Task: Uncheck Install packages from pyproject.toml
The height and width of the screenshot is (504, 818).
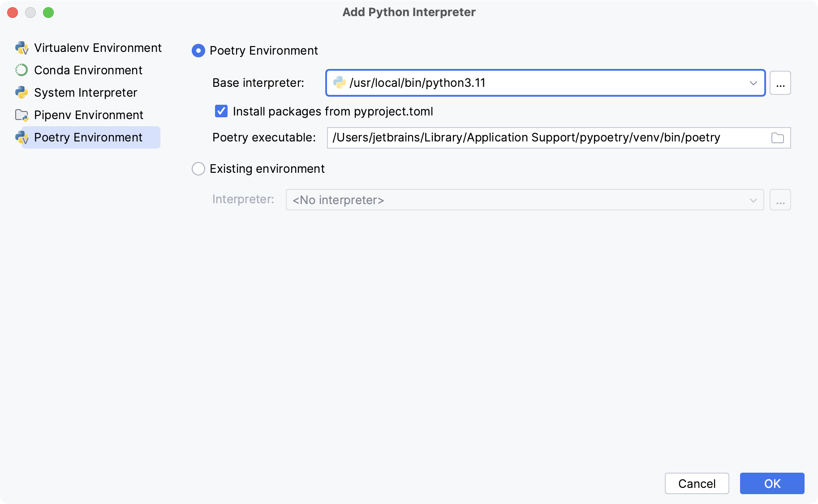Action: [221, 111]
